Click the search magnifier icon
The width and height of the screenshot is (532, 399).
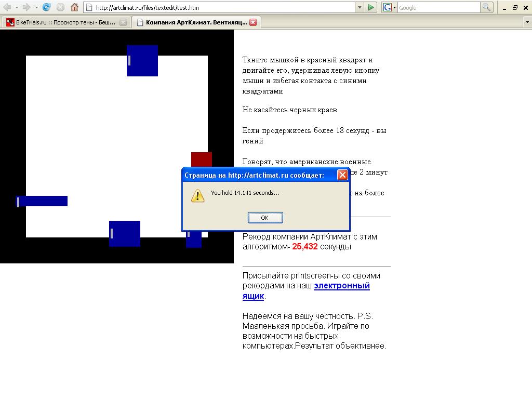click(x=487, y=7)
